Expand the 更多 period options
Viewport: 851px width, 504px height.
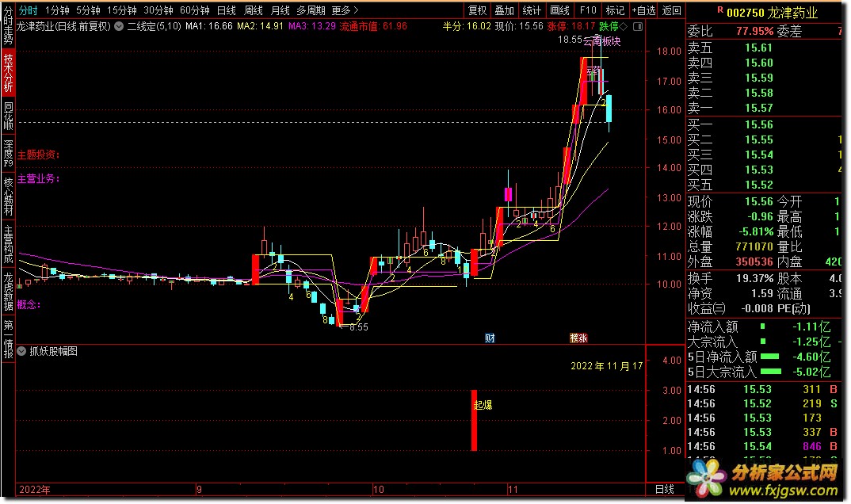345,10
